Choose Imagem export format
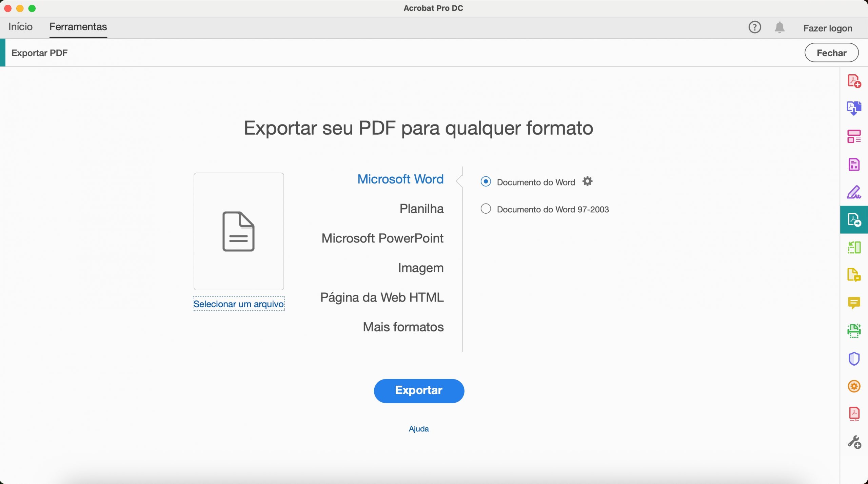868x484 pixels. coord(421,268)
